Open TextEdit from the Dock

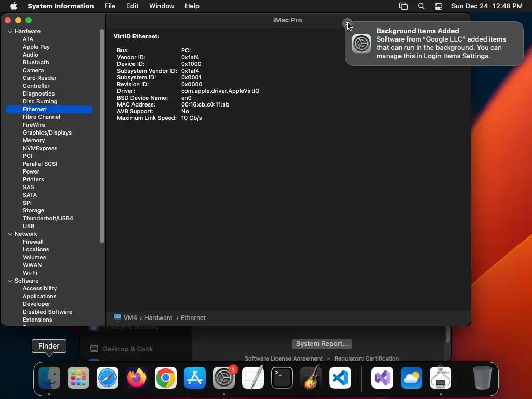pyautogui.click(x=253, y=378)
